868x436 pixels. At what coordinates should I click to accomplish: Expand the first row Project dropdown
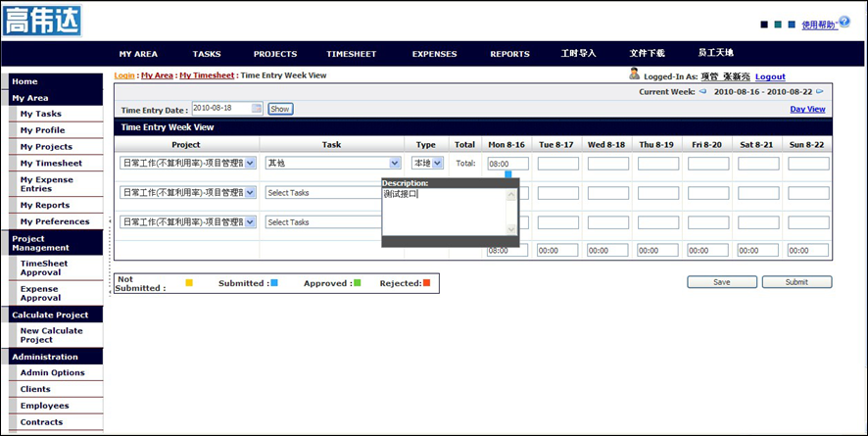[x=250, y=164]
